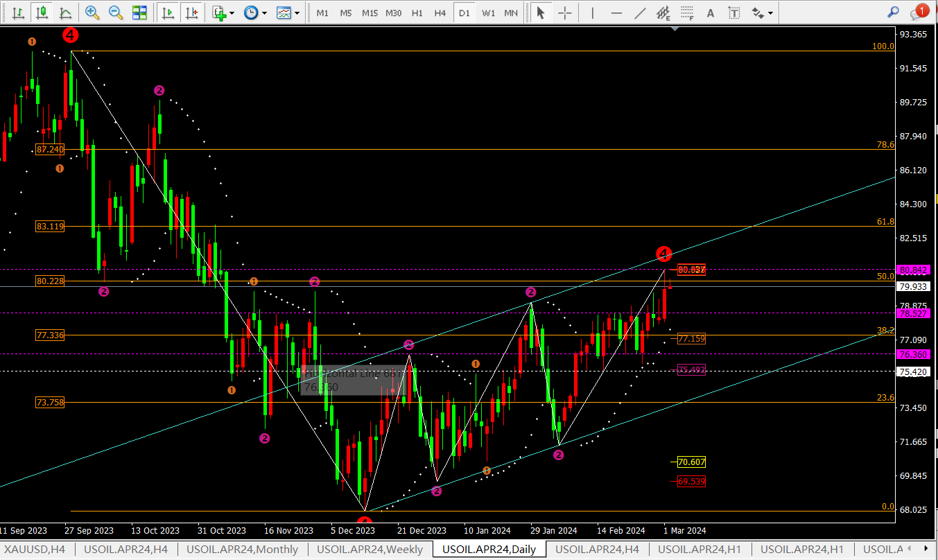Open the USOIL.APR24,Monthly tab
Viewport: 938px width, 560px height.
pyautogui.click(x=241, y=550)
